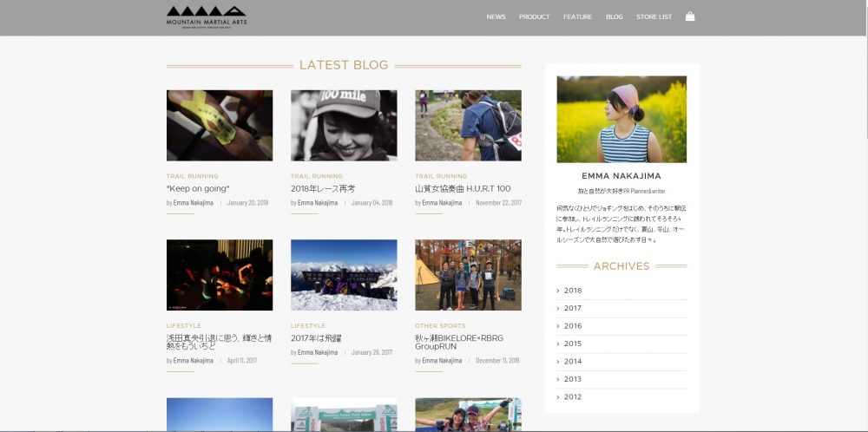Select FEATURE in the navigation bar
This screenshot has width=868, height=432.
point(577,16)
